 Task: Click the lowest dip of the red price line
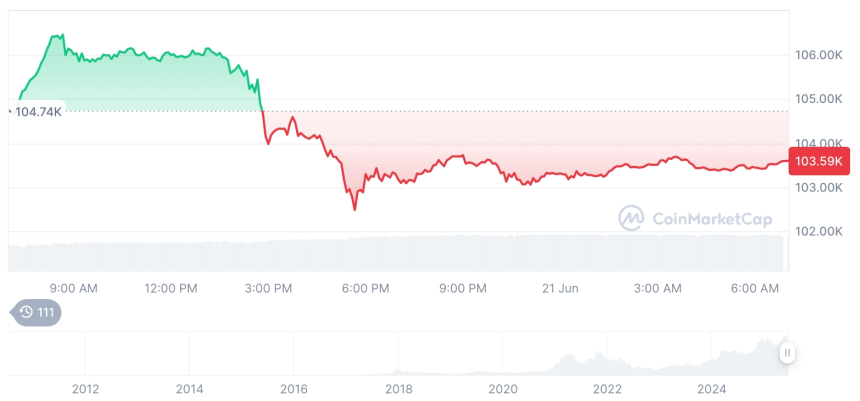coord(354,209)
